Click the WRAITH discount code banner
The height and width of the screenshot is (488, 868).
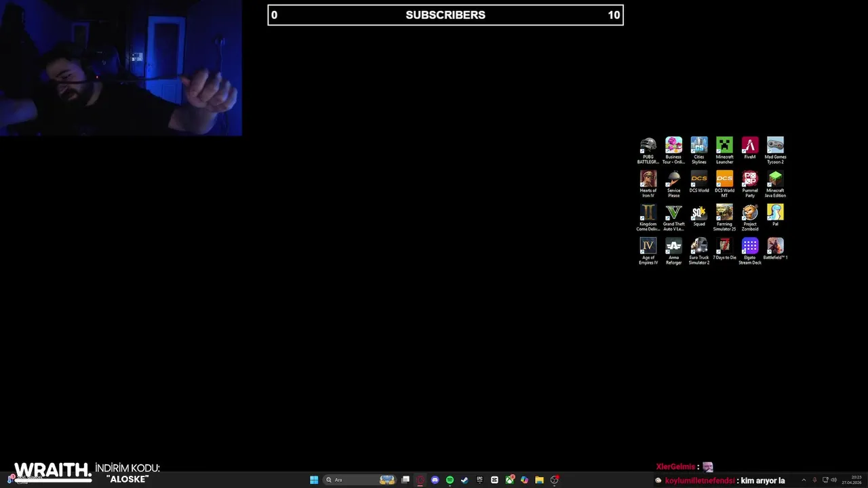pos(87,472)
